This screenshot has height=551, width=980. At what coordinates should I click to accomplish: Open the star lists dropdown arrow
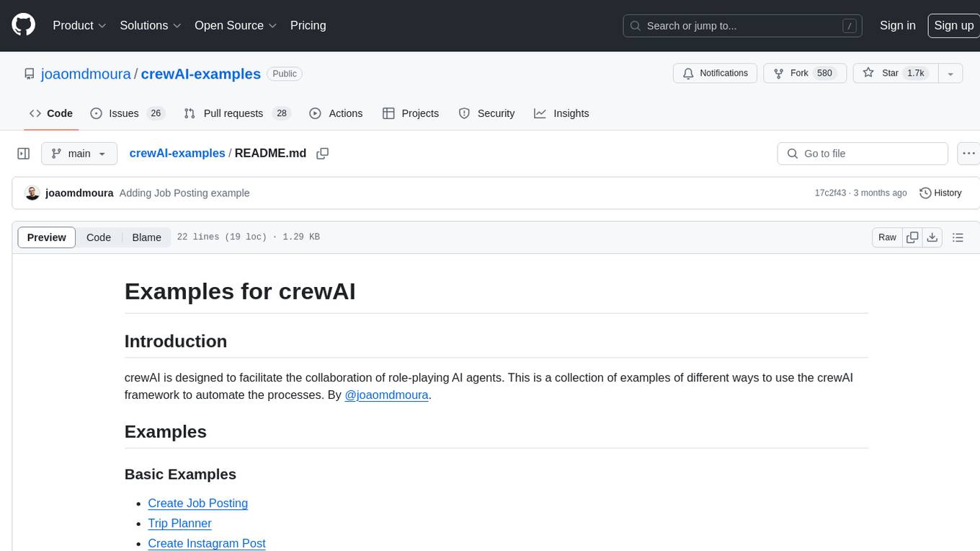click(950, 74)
